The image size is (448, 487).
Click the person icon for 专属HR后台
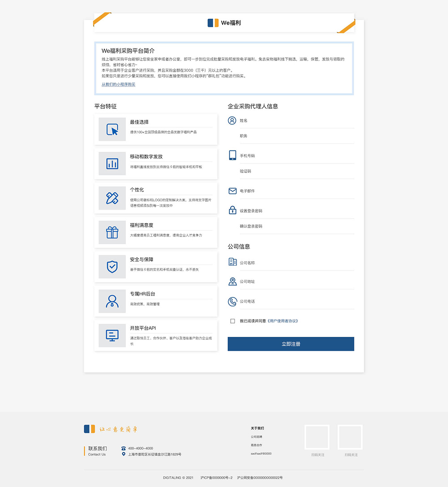tap(112, 301)
